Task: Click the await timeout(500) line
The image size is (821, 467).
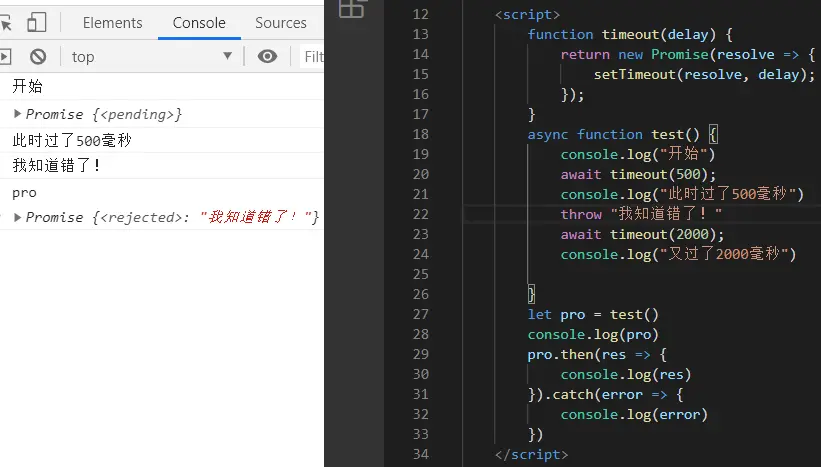Action: 638,174
